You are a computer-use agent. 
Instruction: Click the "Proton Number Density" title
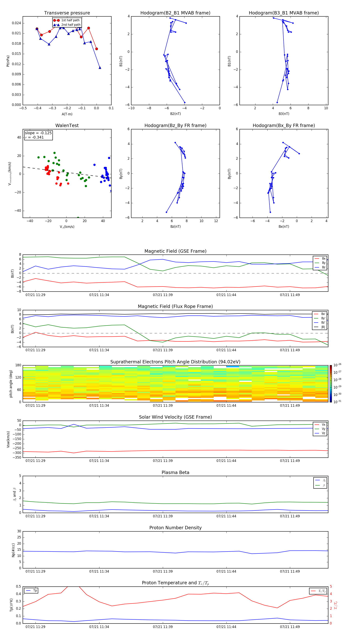(x=175, y=528)
